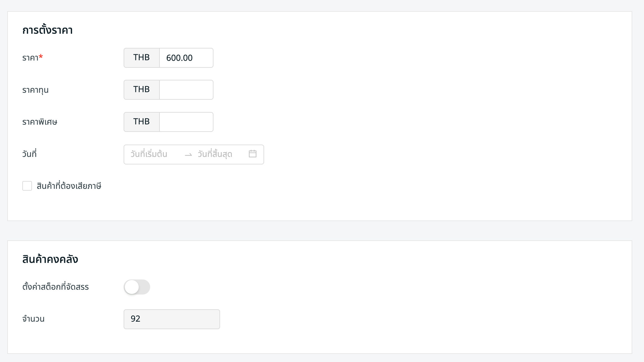Click the empty ราคาทุน input field
This screenshot has width=644, height=362.
(x=186, y=90)
